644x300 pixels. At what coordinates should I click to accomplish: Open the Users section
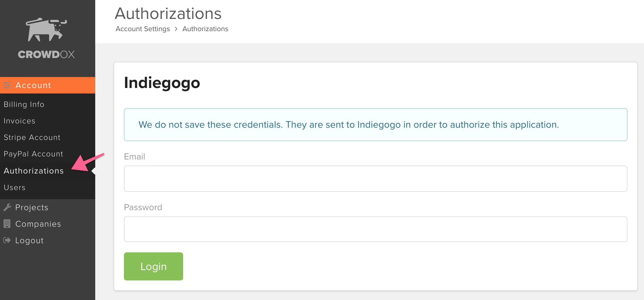(15, 188)
